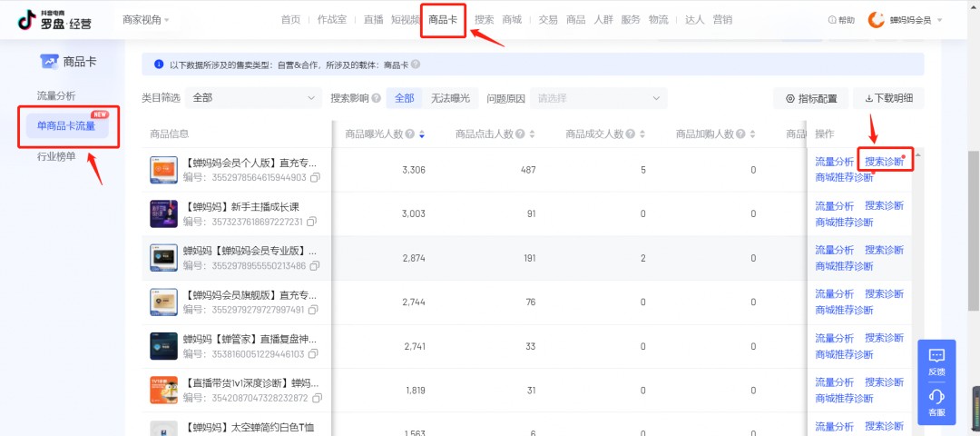Click the 商品卡 chart icon in sidebar heading
980x436 pixels.
tap(49, 61)
